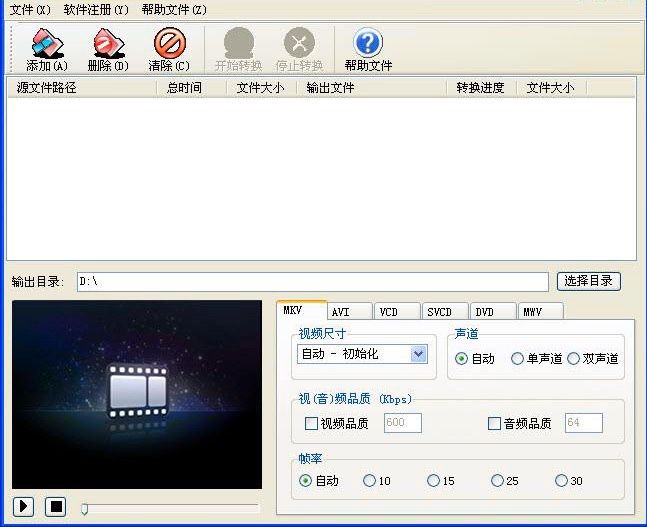
Task: Stop the preview playback
Action: tap(55, 506)
